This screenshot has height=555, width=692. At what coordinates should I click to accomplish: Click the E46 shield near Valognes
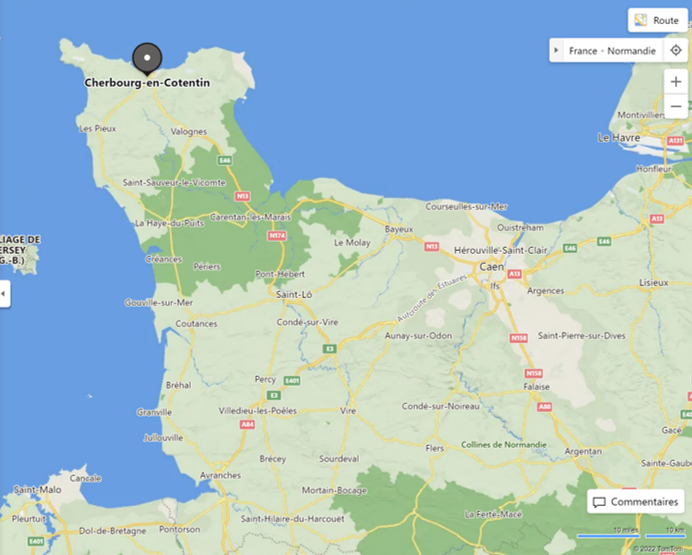[225, 160]
